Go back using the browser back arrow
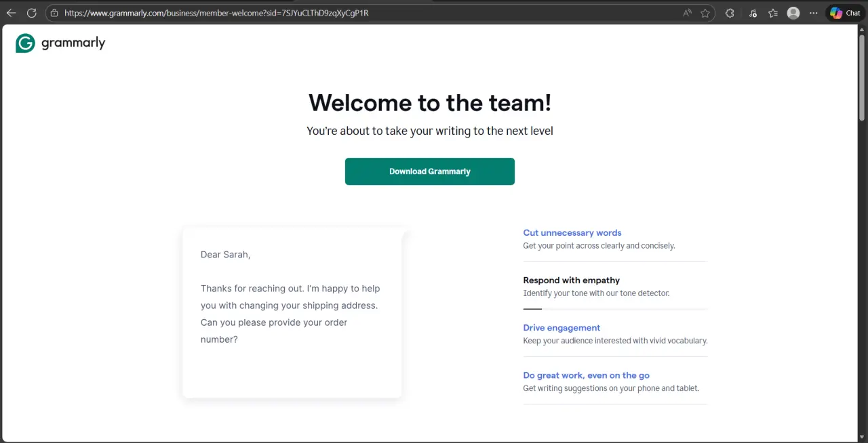Screen dimensions: 868x443 tap(11, 13)
